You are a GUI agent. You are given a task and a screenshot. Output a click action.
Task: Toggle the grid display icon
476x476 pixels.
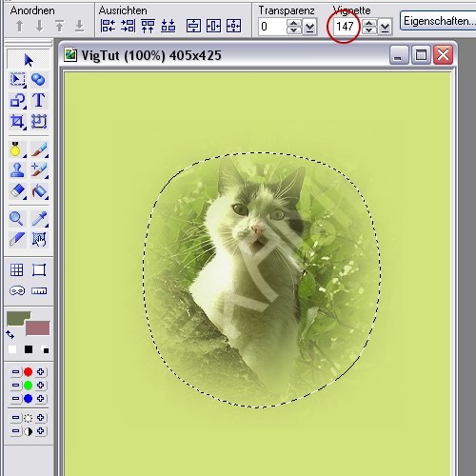point(16,270)
